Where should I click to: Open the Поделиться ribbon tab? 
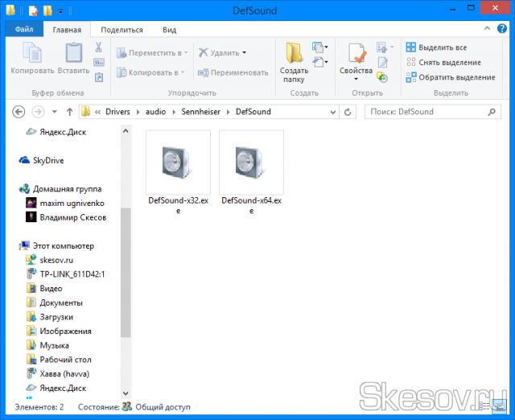(x=122, y=30)
